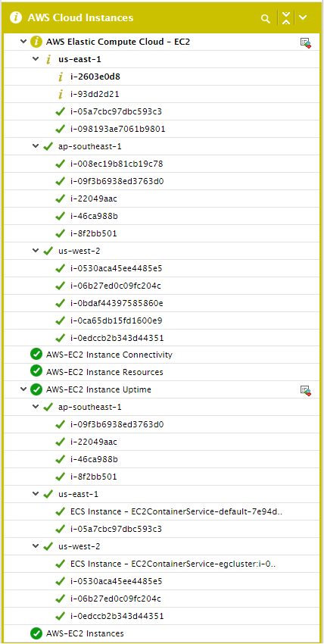324x644 pixels.
Task: Click the info status icon of i-93dd2d21
Action: pyautogui.click(x=61, y=94)
